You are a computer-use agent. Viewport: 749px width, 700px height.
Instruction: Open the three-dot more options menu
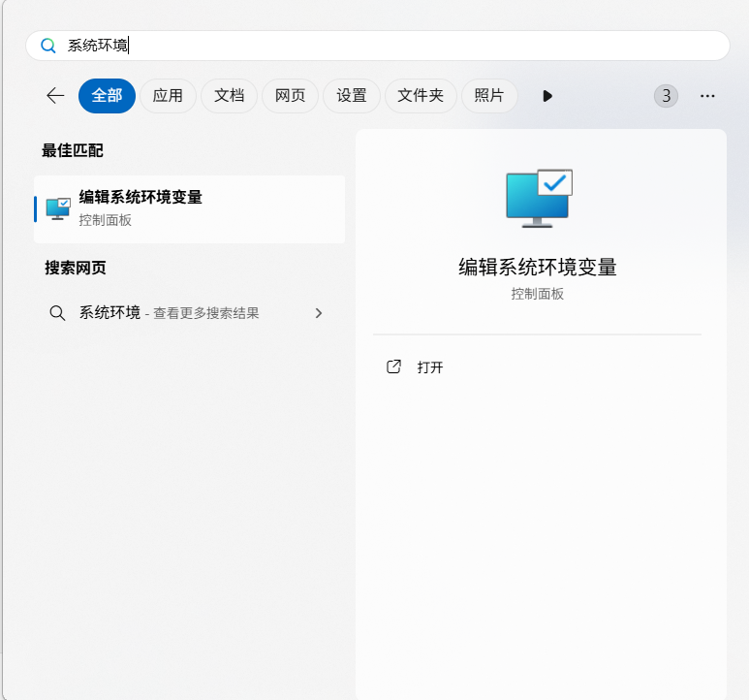(x=707, y=96)
